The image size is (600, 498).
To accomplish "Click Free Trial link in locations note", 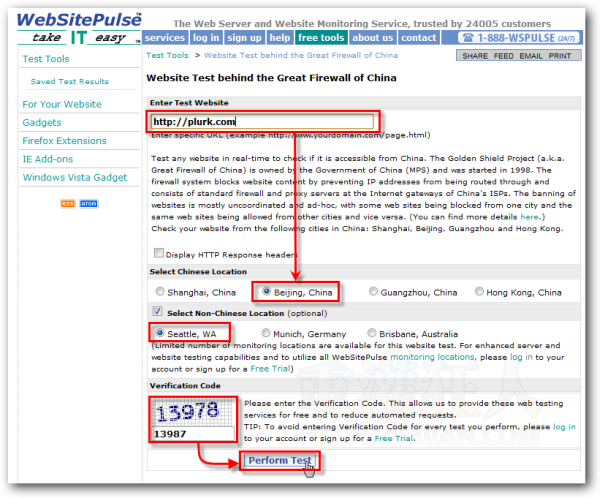I will coord(270,369).
